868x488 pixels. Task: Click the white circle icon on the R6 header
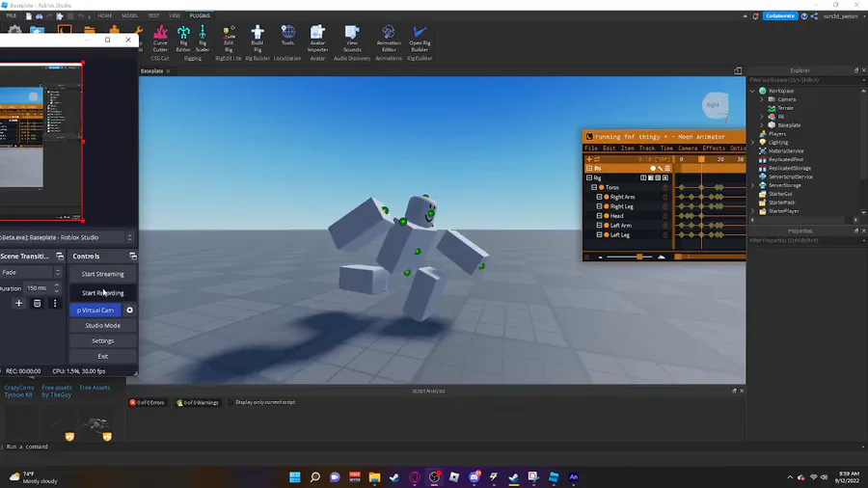tap(653, 168)
